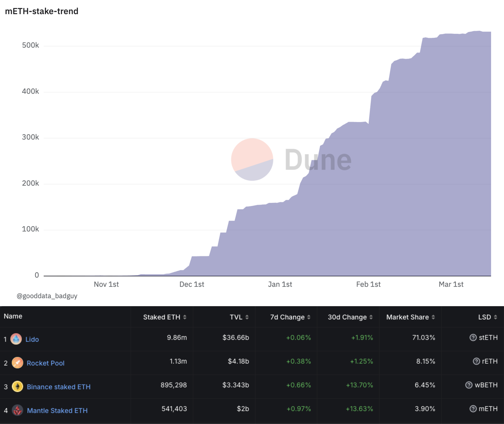Click the Binance staked ETH logo icon

click(x=17, y=386)
